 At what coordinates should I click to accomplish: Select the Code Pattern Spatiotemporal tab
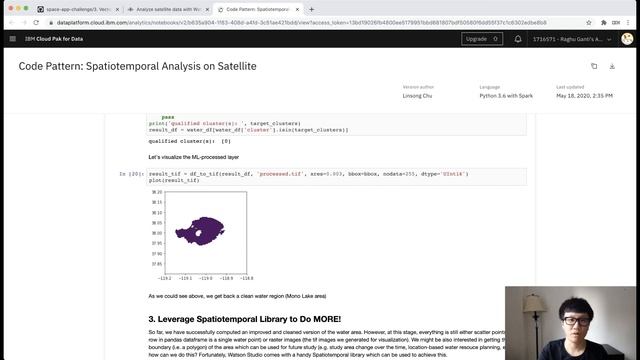258,9
